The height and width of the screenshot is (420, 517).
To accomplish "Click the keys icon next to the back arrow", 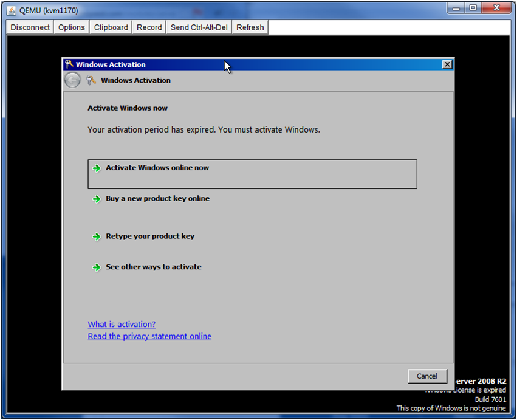I will (92, 80).
